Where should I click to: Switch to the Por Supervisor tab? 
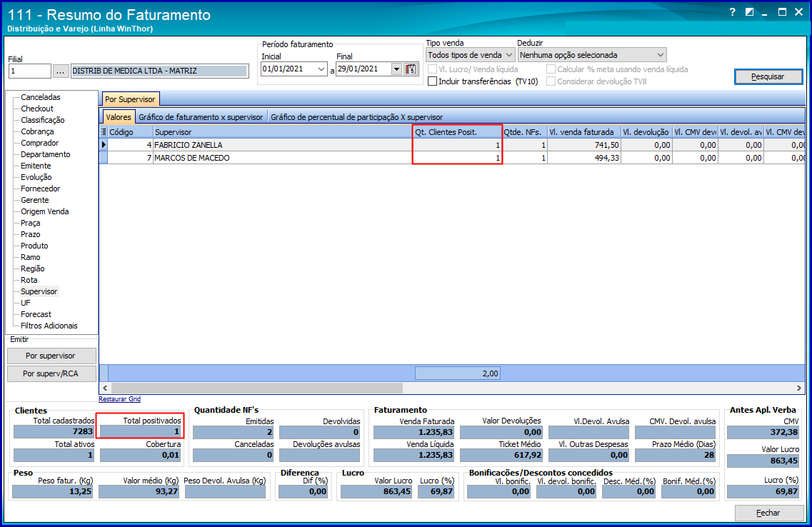click(130, 99)
